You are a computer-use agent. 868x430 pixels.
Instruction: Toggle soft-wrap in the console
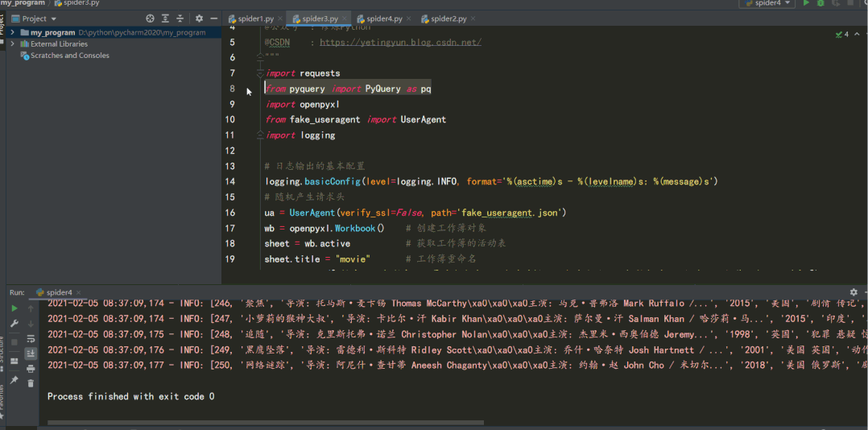pos(31,338)
